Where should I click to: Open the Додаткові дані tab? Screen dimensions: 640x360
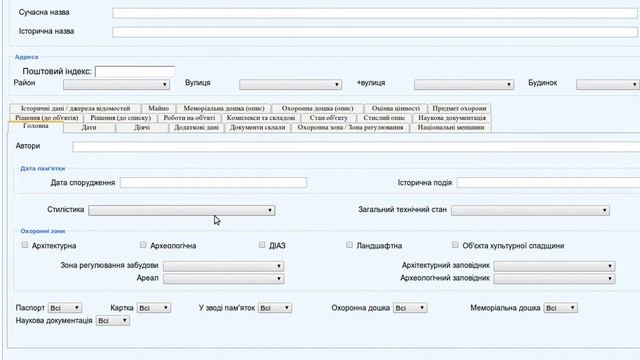click(x=196, y=127)
